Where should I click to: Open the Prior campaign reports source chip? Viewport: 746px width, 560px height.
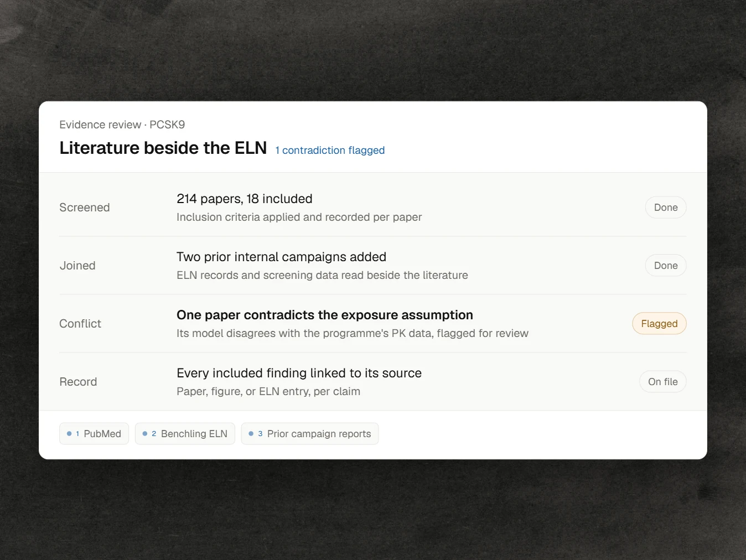[x=310, y=434]
